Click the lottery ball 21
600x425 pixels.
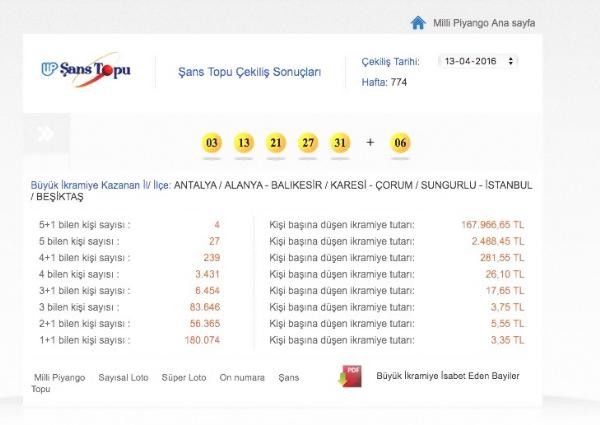(x=276, y=143)
